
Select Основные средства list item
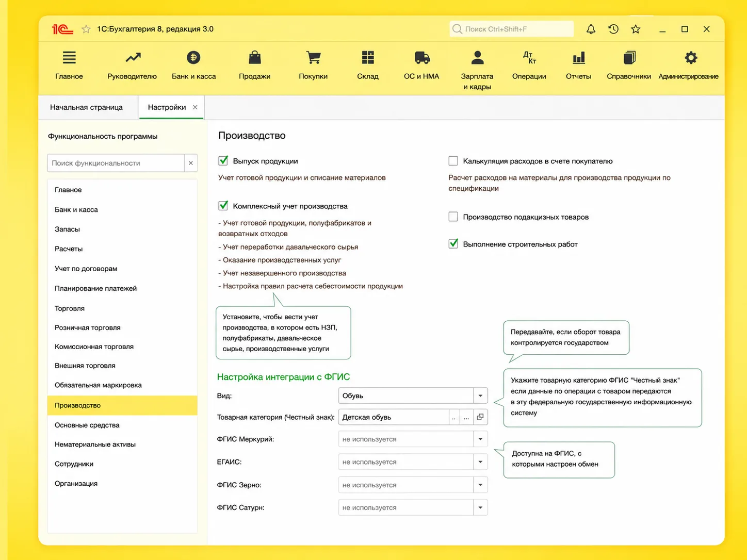point(122,425)
